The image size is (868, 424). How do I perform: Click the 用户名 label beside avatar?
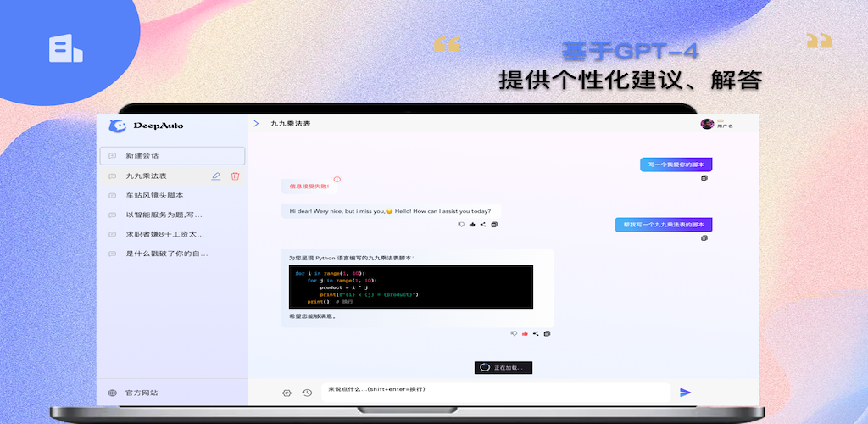[725, 126]
